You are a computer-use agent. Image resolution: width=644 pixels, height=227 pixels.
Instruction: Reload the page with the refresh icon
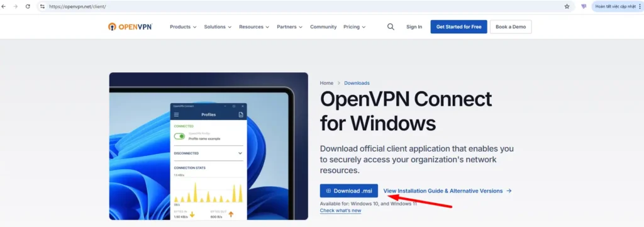point(28,6)
